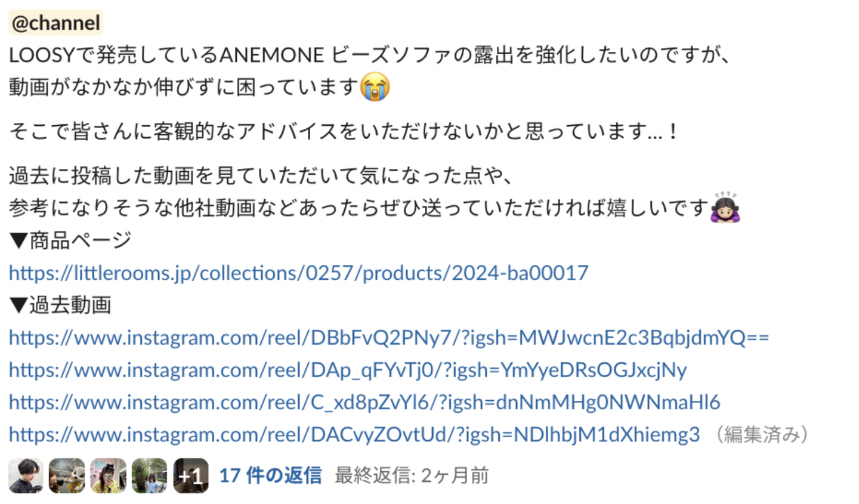
Task: Open the 17 件の返信 thread
Action: (270, 475)
